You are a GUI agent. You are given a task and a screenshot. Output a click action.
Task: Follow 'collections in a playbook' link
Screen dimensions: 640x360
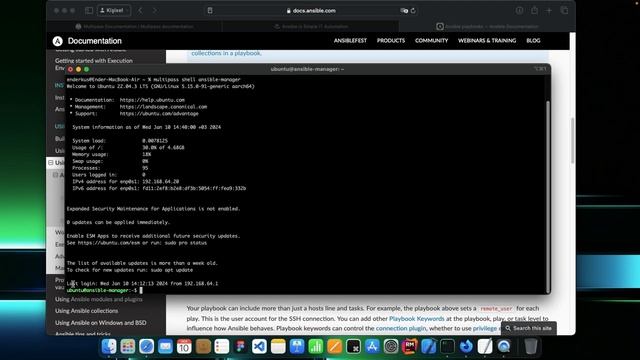pyautogui.click(x=227, y=53)
